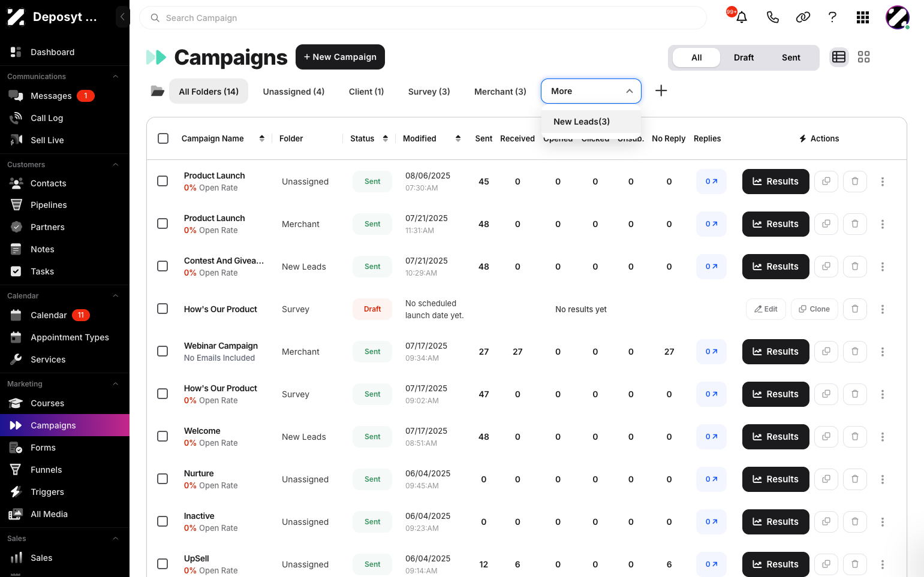
Task: Collapse the Calendar sidebar section
Action: pyautogui.click(x=116, y=296)
